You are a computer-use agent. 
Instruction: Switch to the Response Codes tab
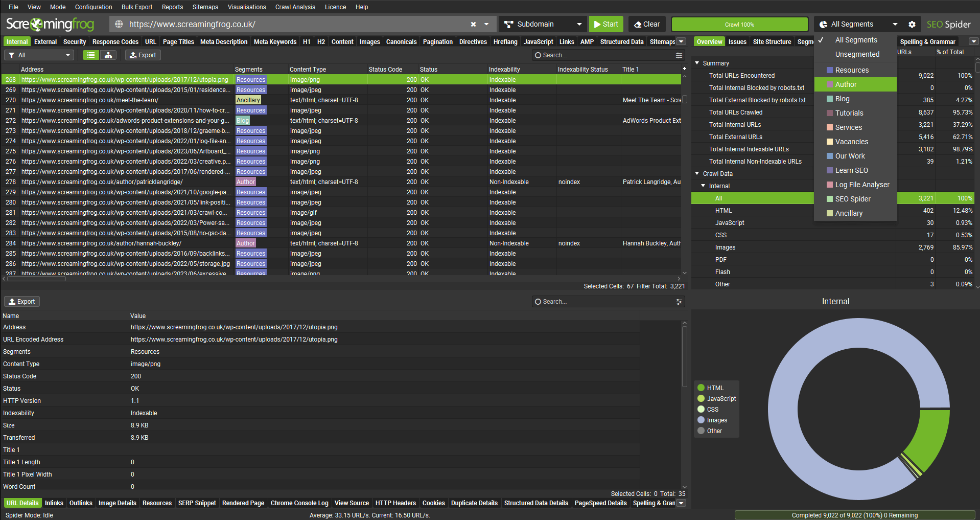pos(115,42)
